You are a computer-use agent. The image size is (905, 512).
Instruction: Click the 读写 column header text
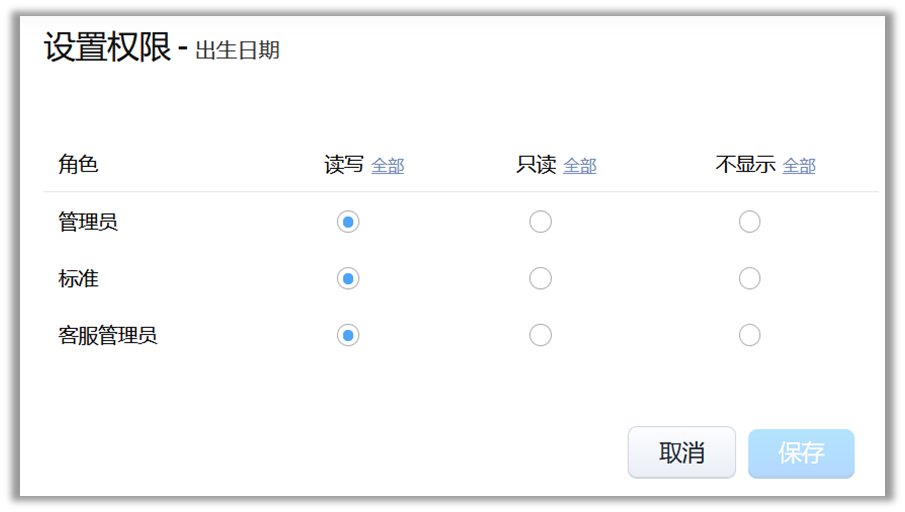pos(344,165)
